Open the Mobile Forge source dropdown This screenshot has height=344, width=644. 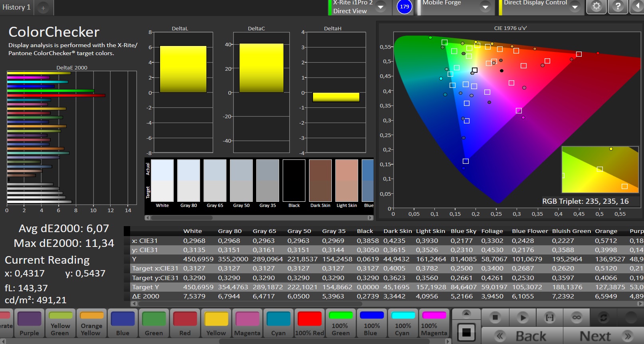click(x=485, y=7)
